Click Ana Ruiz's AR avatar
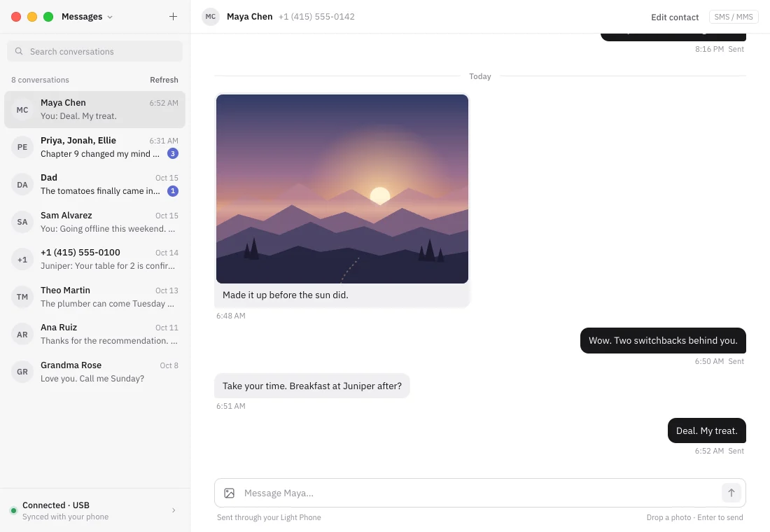 [x=22, y=335]
